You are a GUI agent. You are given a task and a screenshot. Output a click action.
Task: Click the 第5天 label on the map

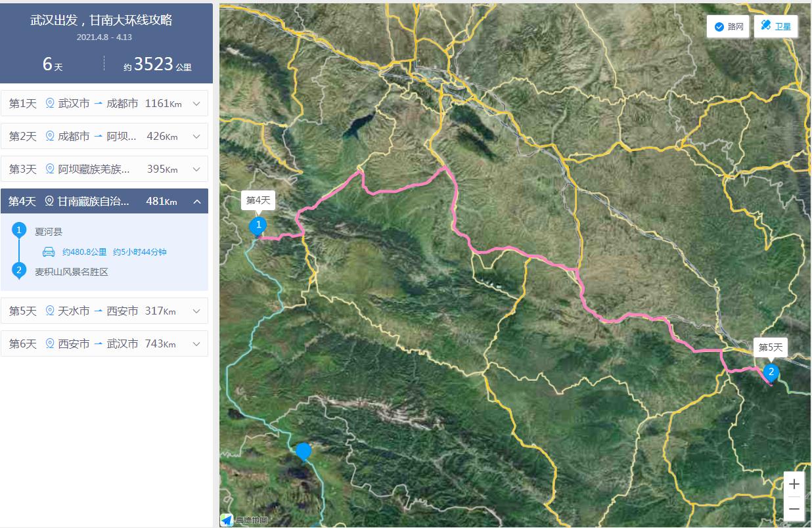[771, 347]
